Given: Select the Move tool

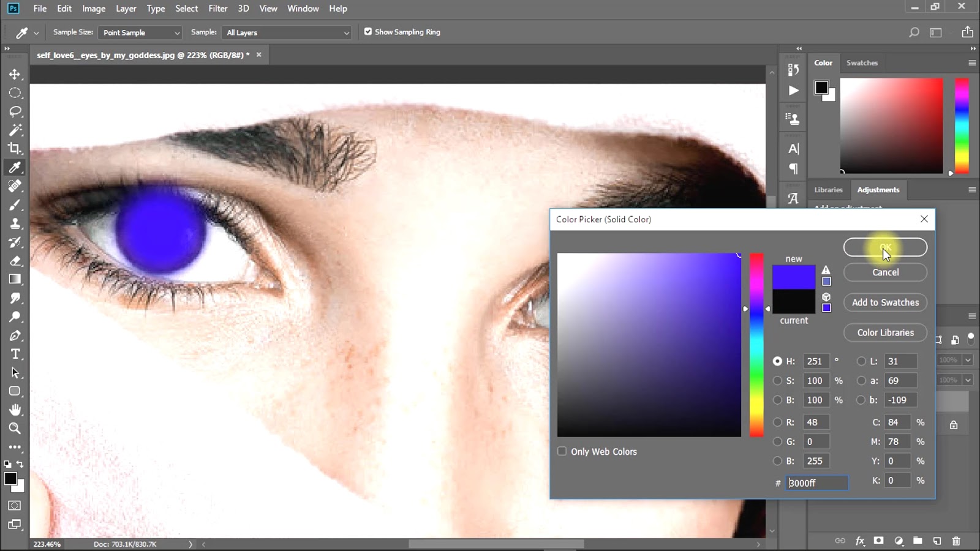Looking at the screenshot, I should [x=15, y=74].
